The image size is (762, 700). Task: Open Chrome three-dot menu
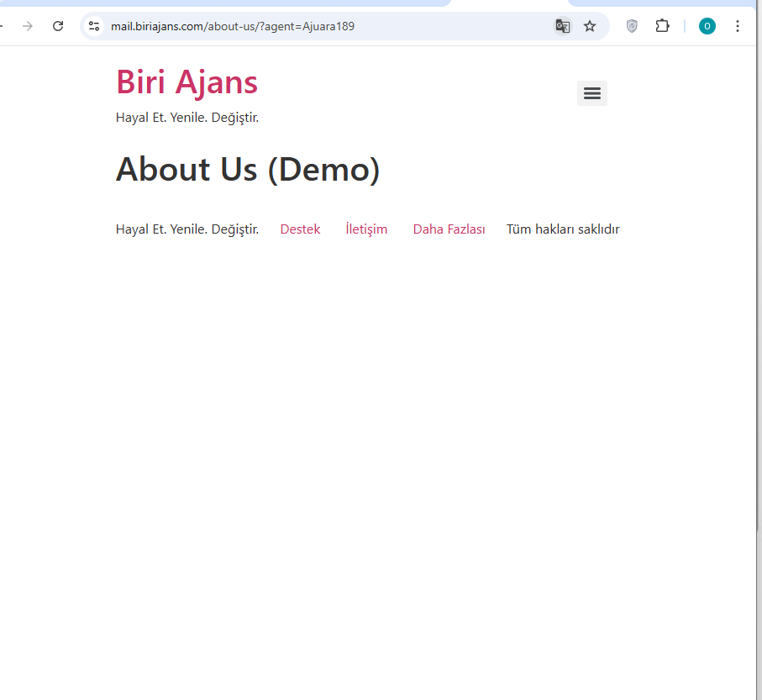click(x=737, y=26)
